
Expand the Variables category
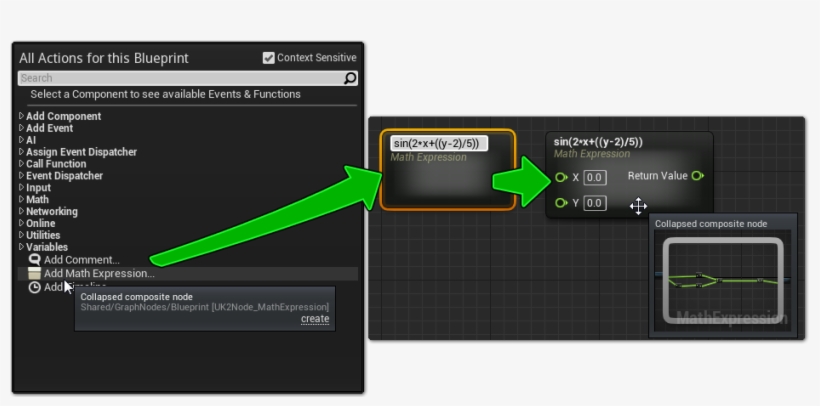click(21, 247)
